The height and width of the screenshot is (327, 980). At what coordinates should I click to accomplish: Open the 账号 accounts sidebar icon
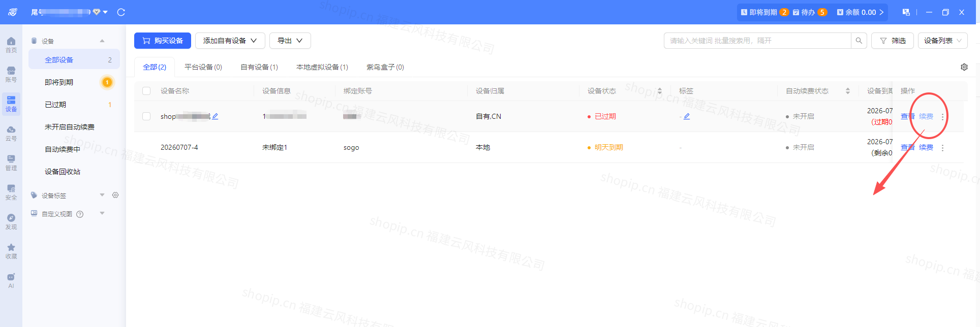tap(11, 74)
